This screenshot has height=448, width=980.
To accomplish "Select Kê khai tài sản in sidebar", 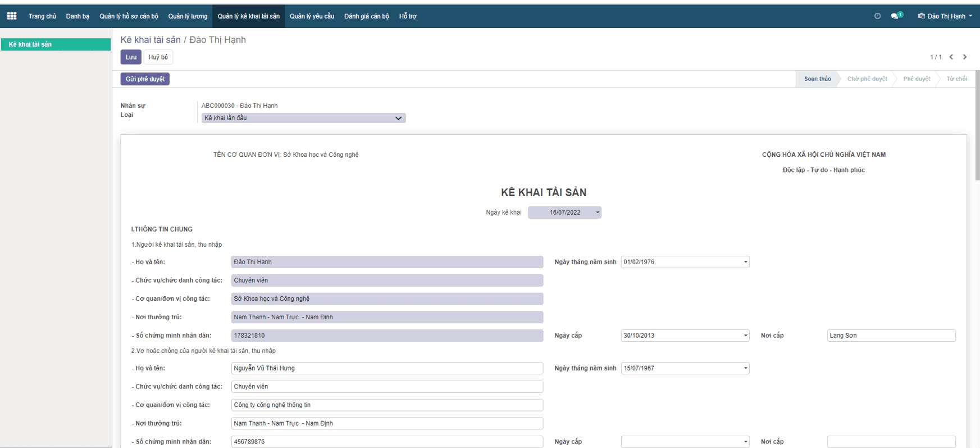I will [x=56, y=44].
